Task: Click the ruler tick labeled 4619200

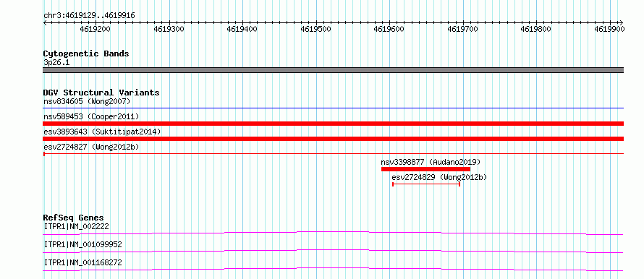Action: coord(96,29)
